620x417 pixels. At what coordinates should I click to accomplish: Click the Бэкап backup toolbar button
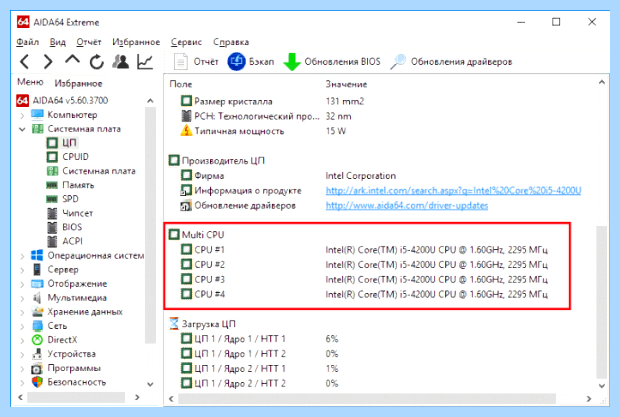(251, 62)
